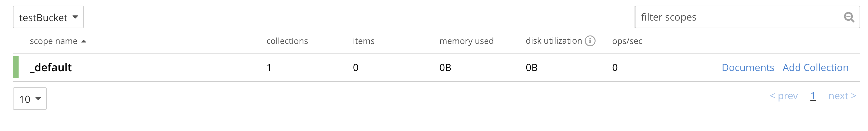Select page 1 in pagination
The image size is (868, 131).
point(813,96)
